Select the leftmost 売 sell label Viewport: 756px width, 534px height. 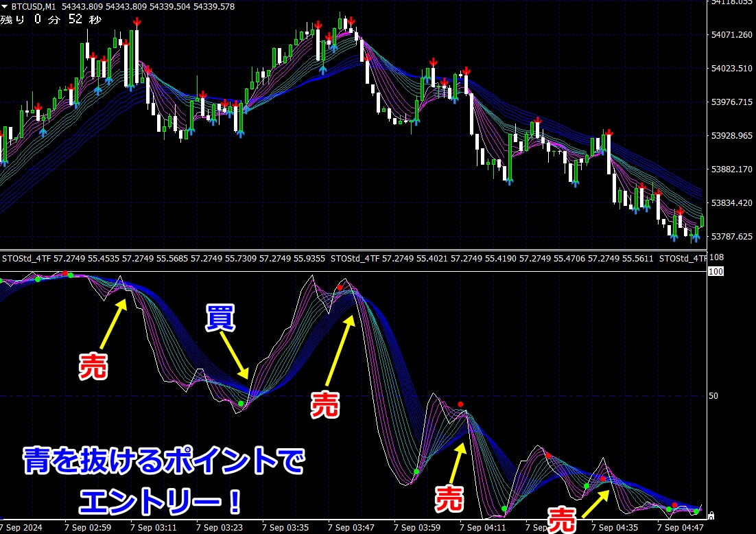[93, 366]
